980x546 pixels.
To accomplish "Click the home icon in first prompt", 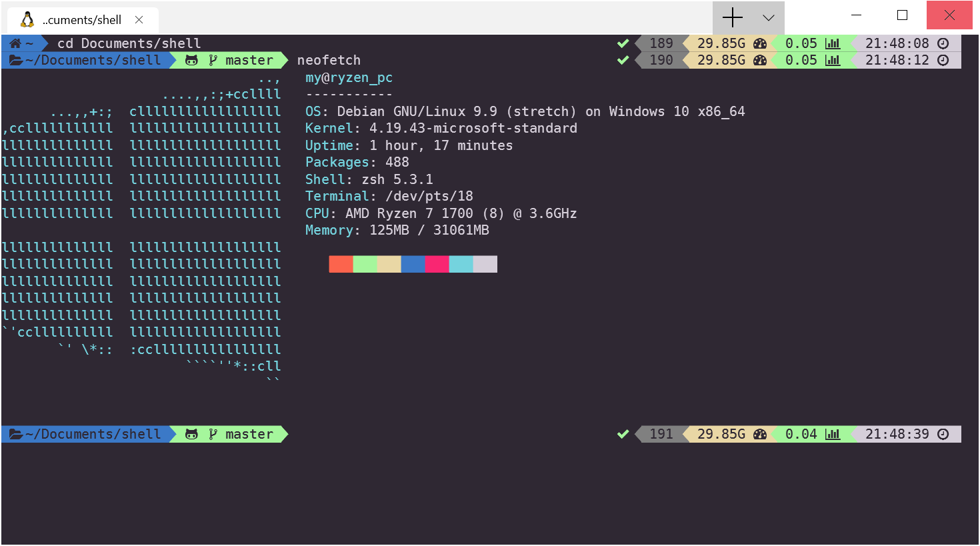I will pyautogui.click(x=15, y=43).
